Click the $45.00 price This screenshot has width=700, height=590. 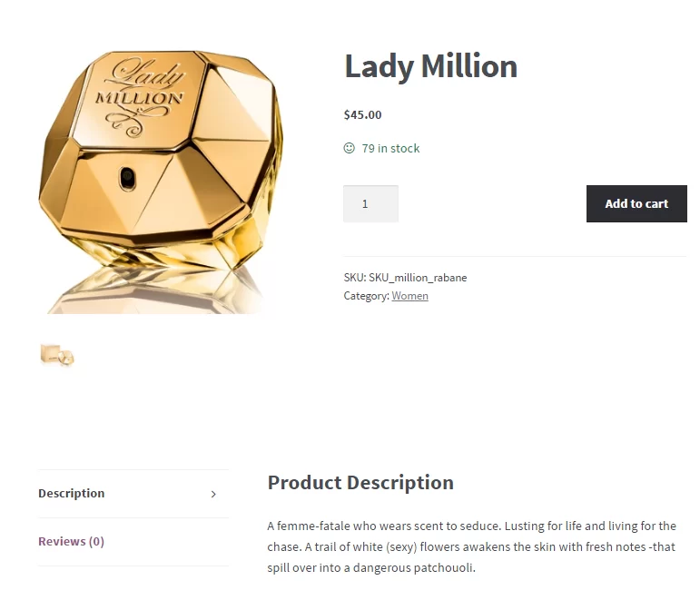(x=362, y=115)
